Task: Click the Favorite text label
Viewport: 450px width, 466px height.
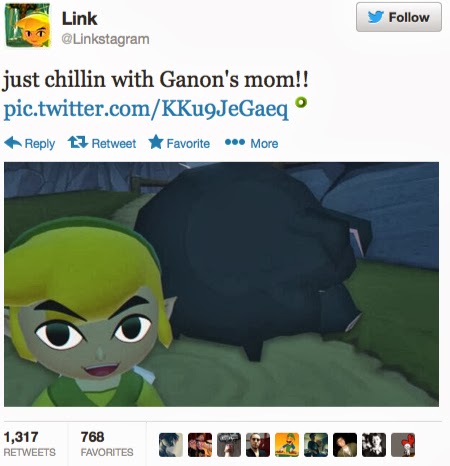Action: pyautogui.click(x=188, y=144)
